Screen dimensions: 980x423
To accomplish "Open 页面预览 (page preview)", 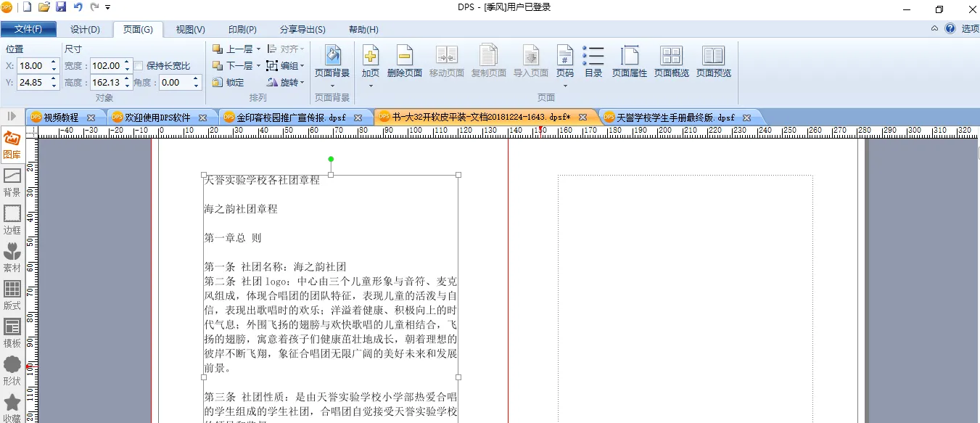I will (714, 57).
